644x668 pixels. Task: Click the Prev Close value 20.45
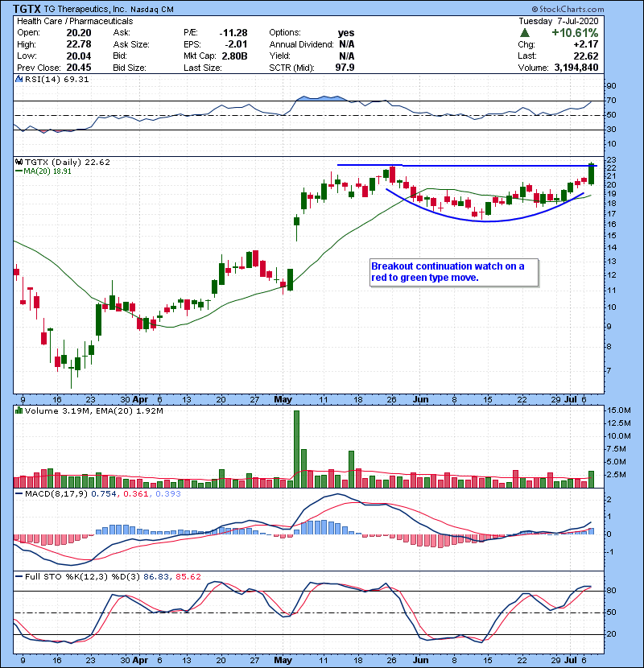pyautogui.click(x=79, y=68)
